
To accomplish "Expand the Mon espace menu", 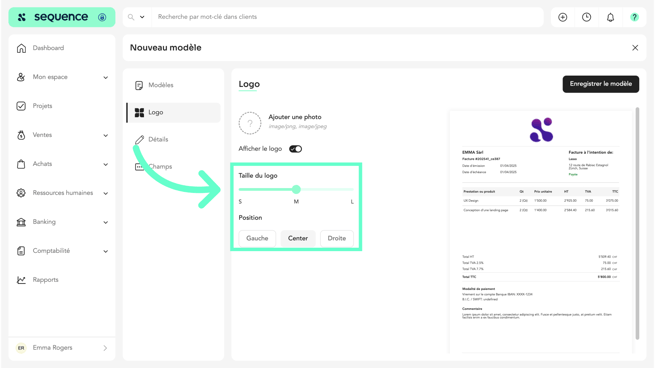I will coord(106,77).
